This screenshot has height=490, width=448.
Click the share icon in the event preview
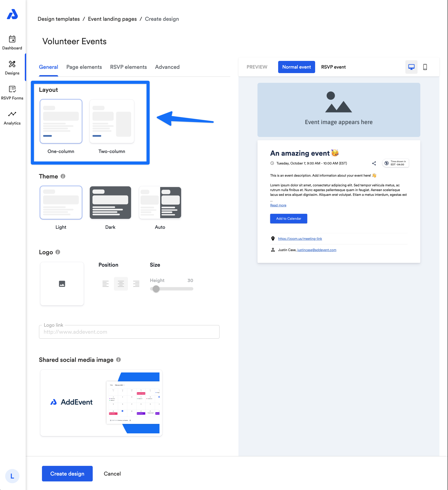(x=374, y=163)
